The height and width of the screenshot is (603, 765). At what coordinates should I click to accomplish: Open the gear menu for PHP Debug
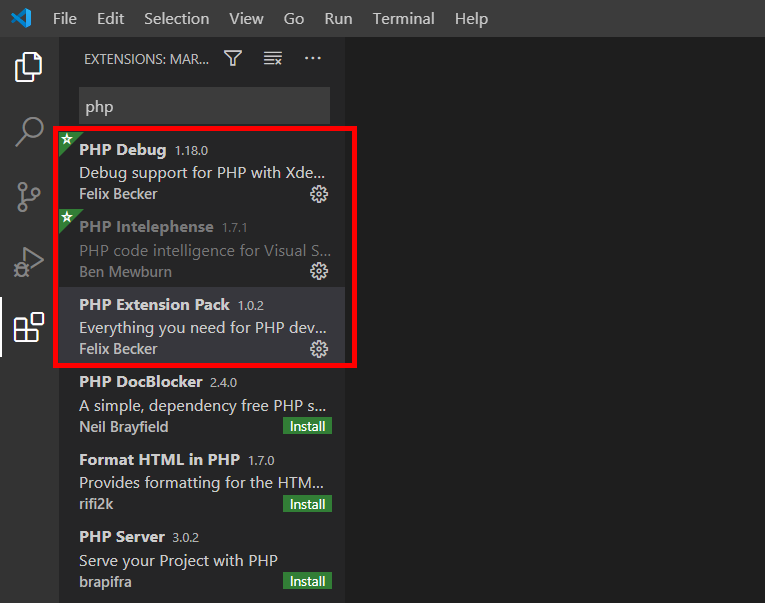319,194
